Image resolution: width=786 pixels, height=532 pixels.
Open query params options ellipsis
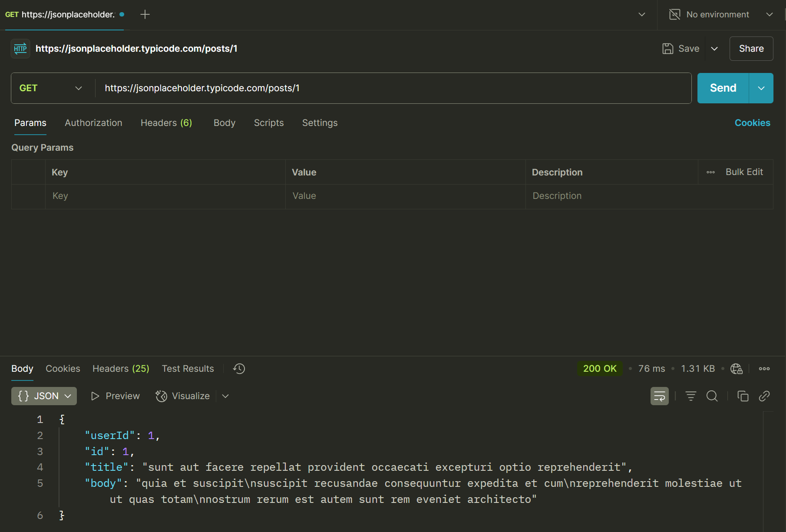coord(711,172)
